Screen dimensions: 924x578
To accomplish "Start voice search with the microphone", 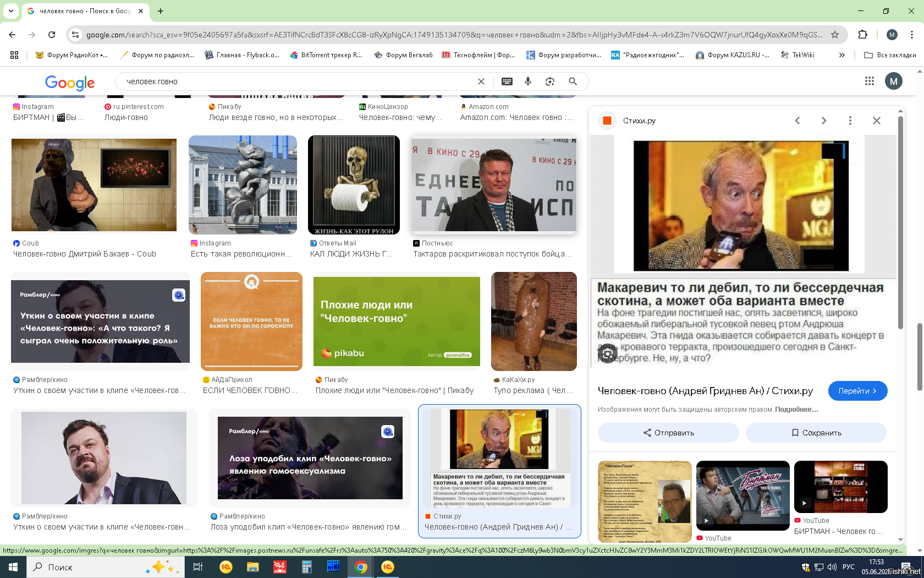I will [528, 81].
